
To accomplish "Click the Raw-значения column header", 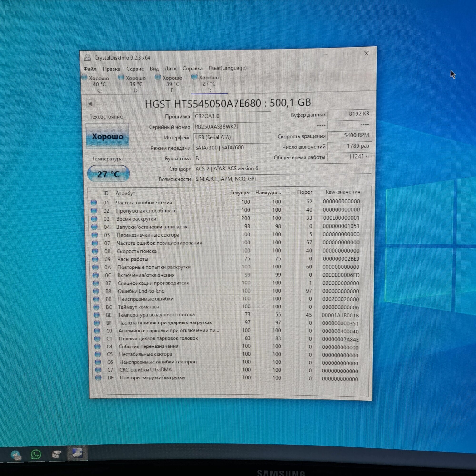I will coord(343,192).
